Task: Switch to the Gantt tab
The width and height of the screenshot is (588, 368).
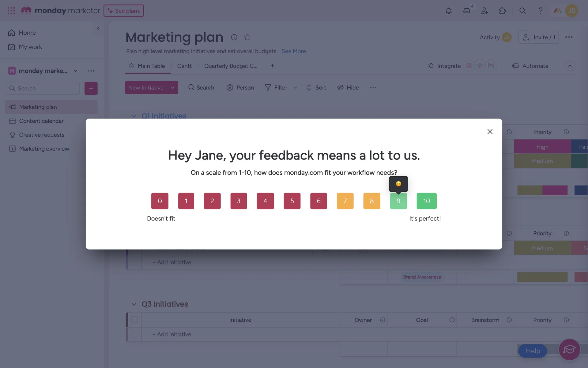Action: point(184,66)
